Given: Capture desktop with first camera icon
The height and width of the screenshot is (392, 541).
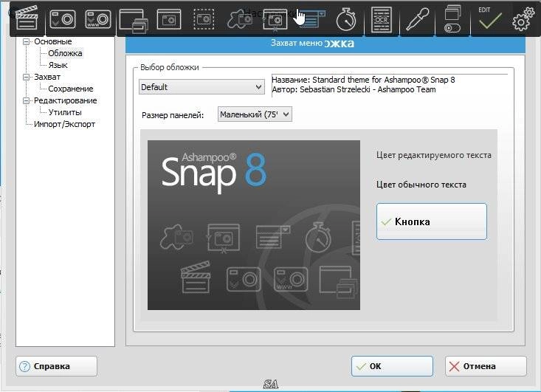Looking at the screenshot, I should [x=63, y=19].
